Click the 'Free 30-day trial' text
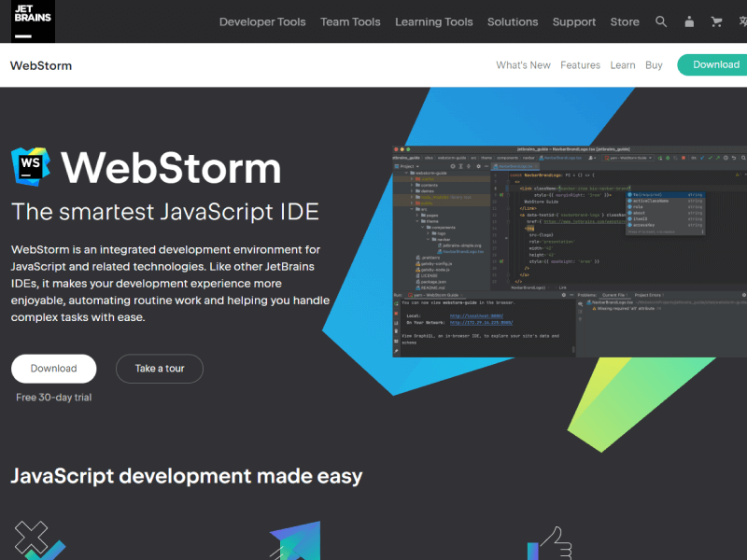Image resolution: width=747 pixels, height=560 pixels. click(x=54, y=398)
